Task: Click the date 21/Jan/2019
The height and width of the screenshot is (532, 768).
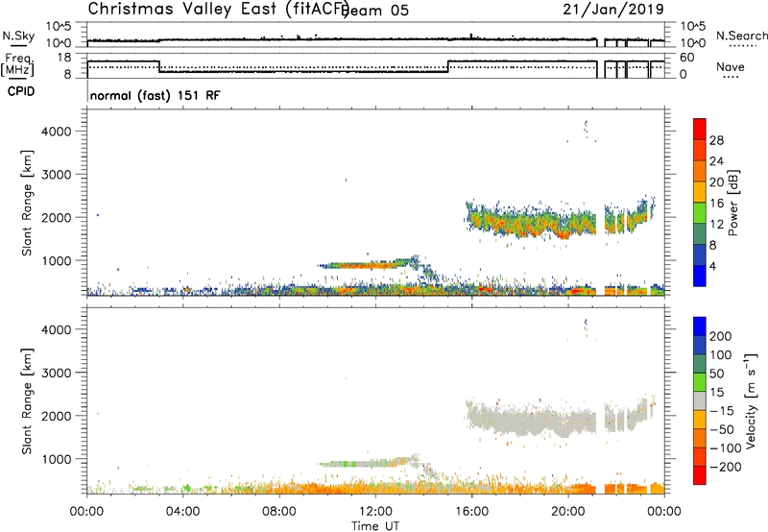Action: (613, 10)
